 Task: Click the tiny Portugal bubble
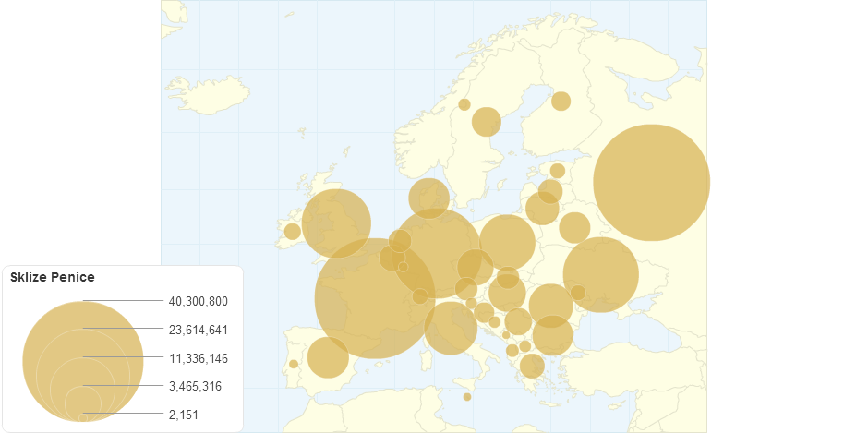point(294,364)
